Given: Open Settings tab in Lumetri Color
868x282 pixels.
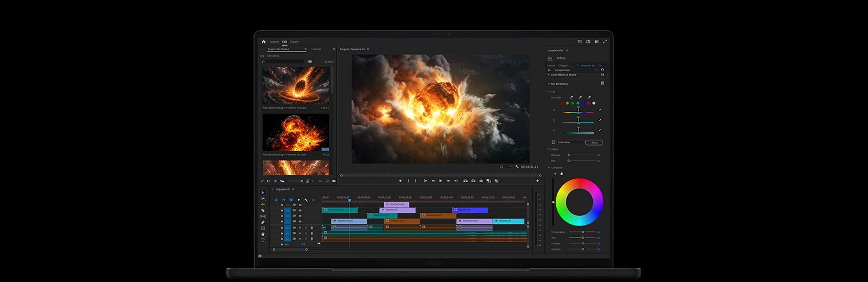Looking at the screenshot, I should (561, 58).
